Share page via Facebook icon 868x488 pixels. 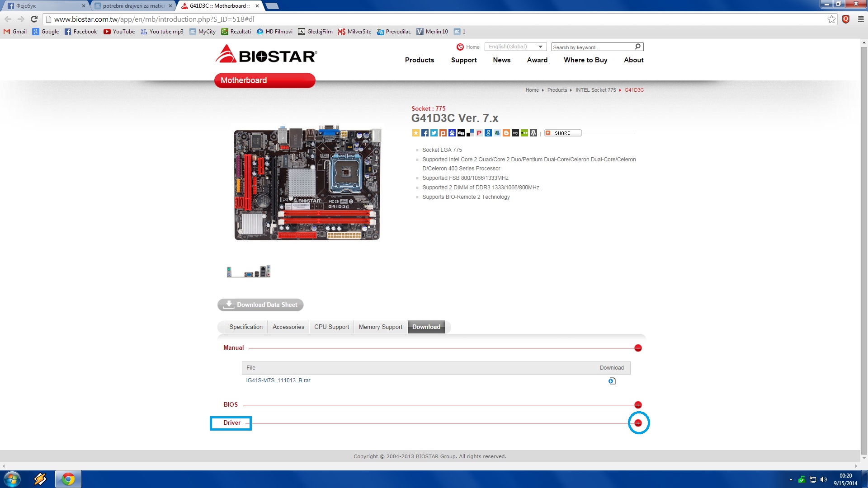pyautogui.click(x=425, y=133)
